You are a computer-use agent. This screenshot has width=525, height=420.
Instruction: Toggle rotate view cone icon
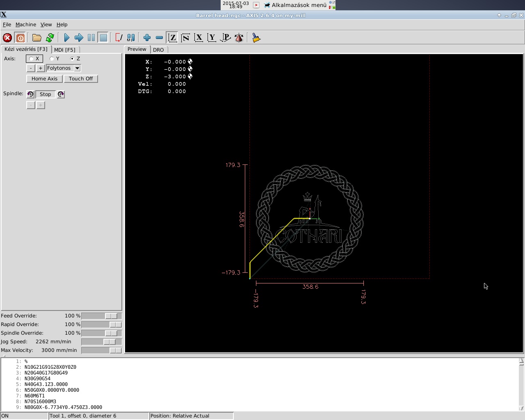coord(239,38)
